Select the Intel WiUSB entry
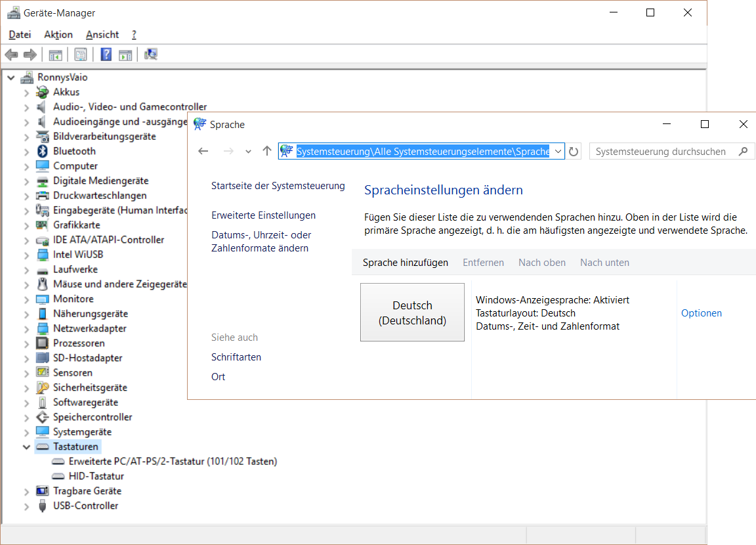Viewport: 756px width, 545px height. click(x=78, y=255)
